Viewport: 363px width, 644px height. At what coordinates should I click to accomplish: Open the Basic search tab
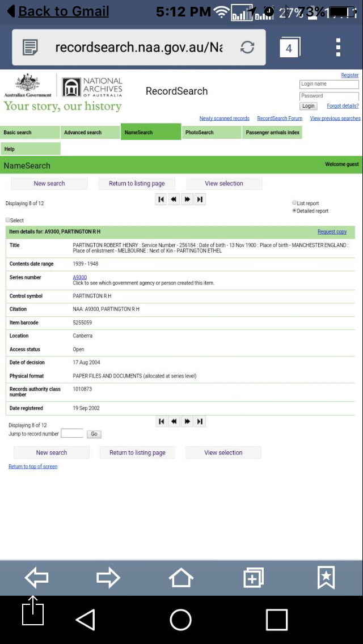(x=30, y=133)
